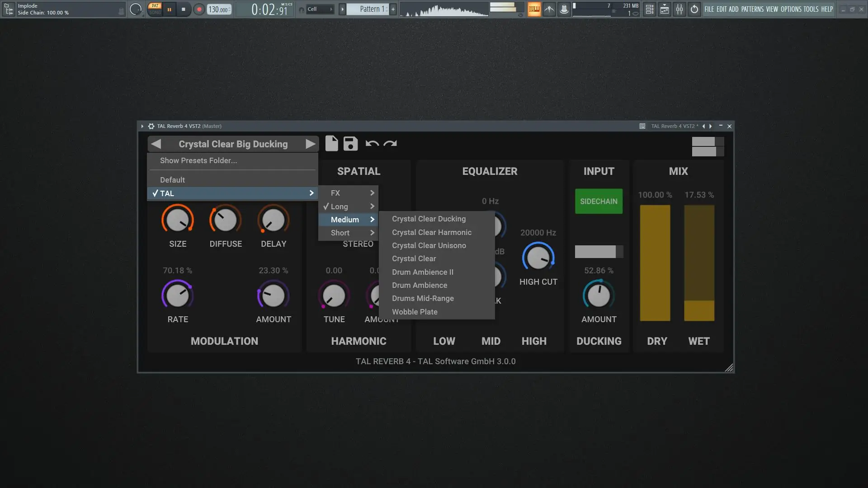Open the plugin gear settings icon
This screenshot has width=868, height=488.
(x=151, y=126)
